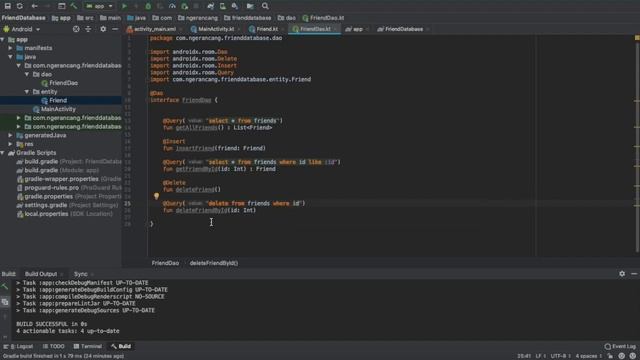The height and width of the screenshot is (360, 640).
Task: Open the TODO tool window
Action: pyautogui.click(x=53, y=346)
